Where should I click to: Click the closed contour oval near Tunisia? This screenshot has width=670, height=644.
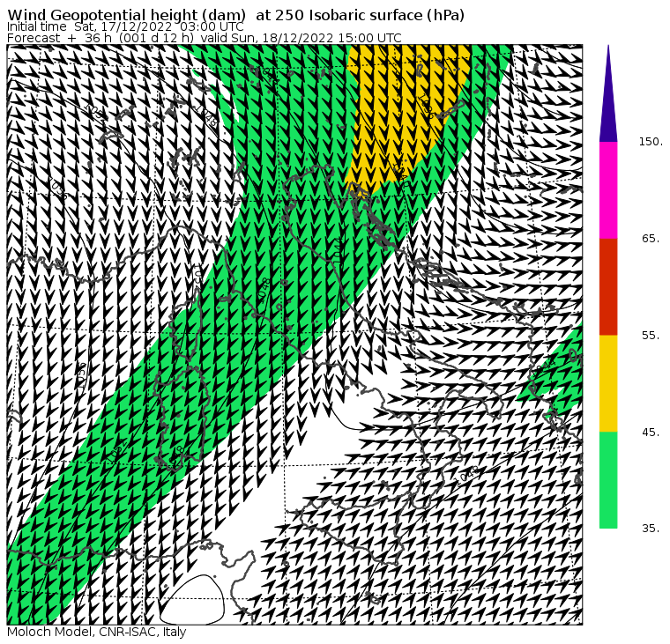coord(192,600)
